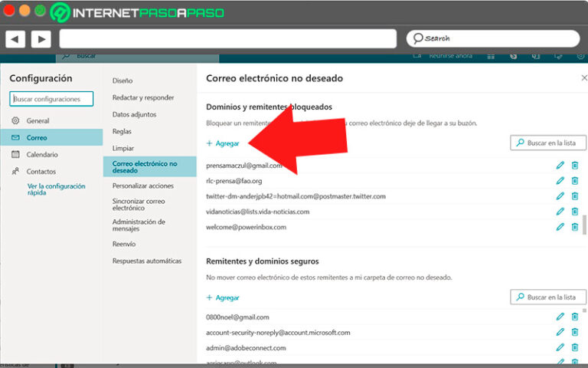588x368 pixels.
Task: Edit safe sender 0800noel@gmail.com
Action: pyautogui.click(x=560, y=317)
